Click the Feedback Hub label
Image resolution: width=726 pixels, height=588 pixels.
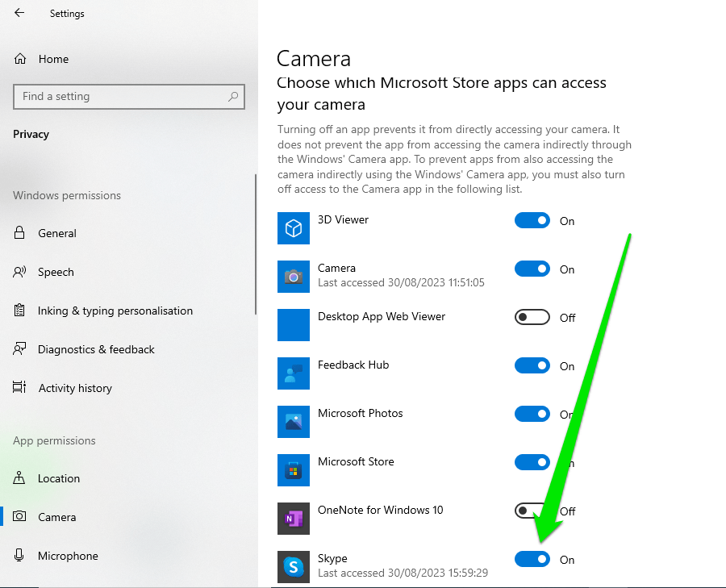click(x=353, y=365)
